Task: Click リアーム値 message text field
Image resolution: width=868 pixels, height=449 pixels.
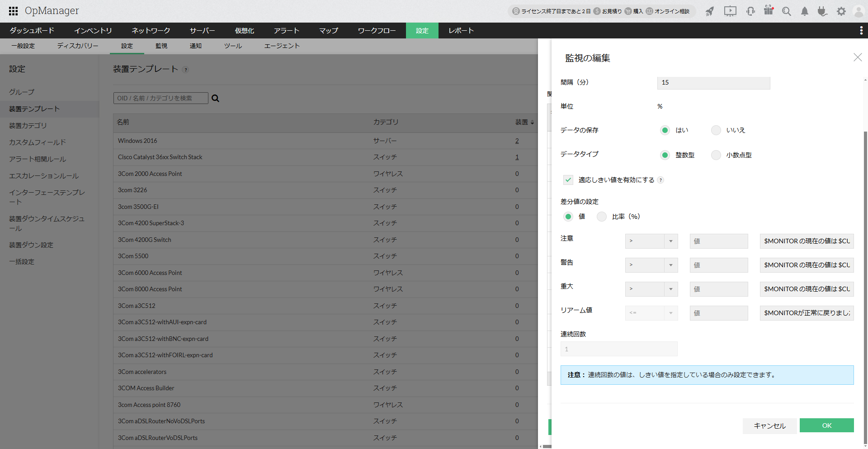Action: click(807, 313)
